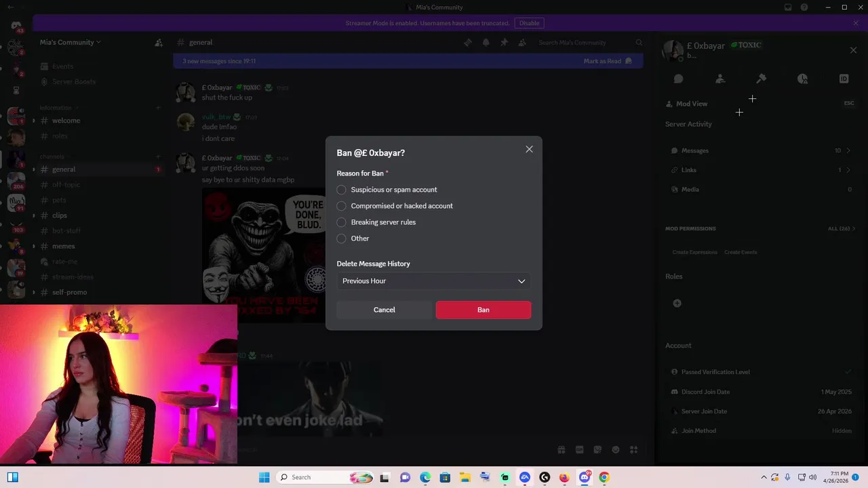Viewport: 868px width, 488px height.
Task: Open Discord home icon in server list
Action: (16, 27)
